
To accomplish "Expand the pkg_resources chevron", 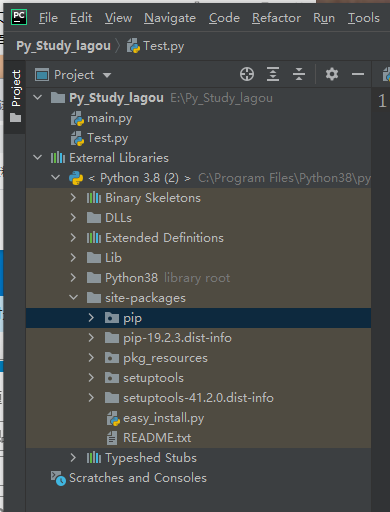I will [91, 358].
